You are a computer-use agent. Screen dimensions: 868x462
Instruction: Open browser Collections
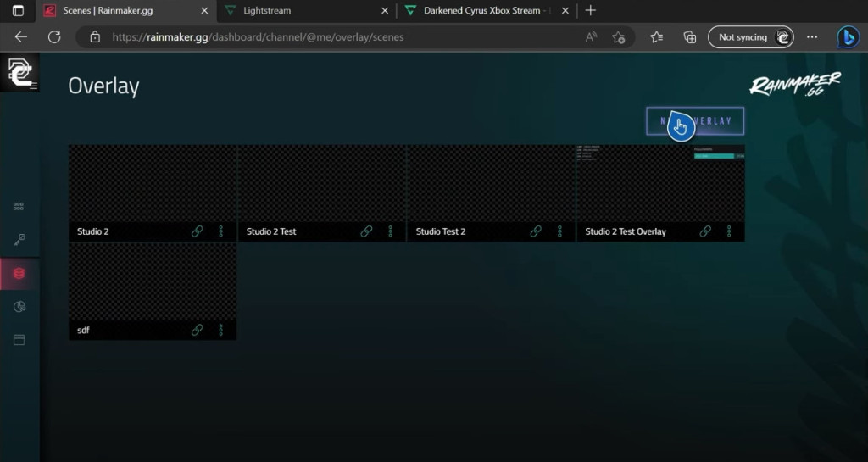tap(690, 37)
